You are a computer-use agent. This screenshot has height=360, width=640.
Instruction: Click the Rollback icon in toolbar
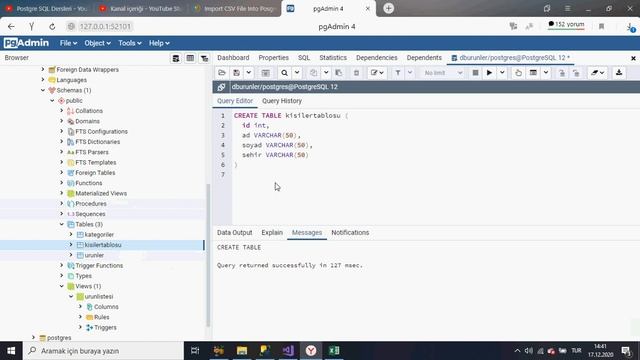tap(576, 73)
